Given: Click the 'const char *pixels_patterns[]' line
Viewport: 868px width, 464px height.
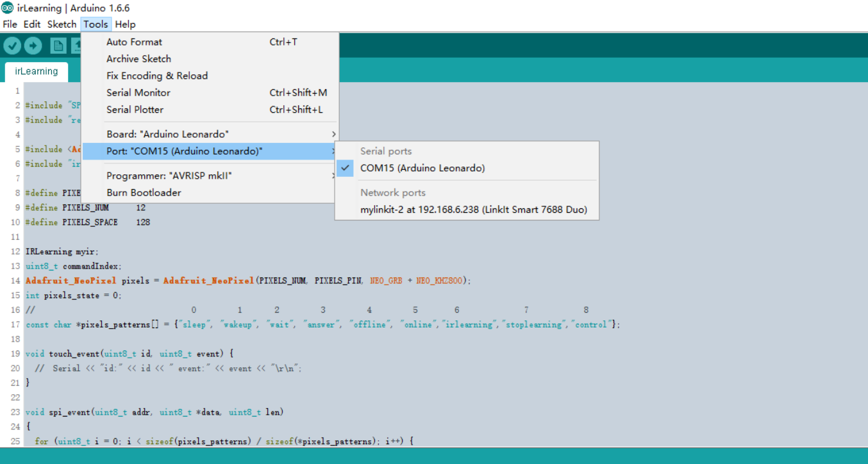Looking at the screenshot, I should click(323, 325).
